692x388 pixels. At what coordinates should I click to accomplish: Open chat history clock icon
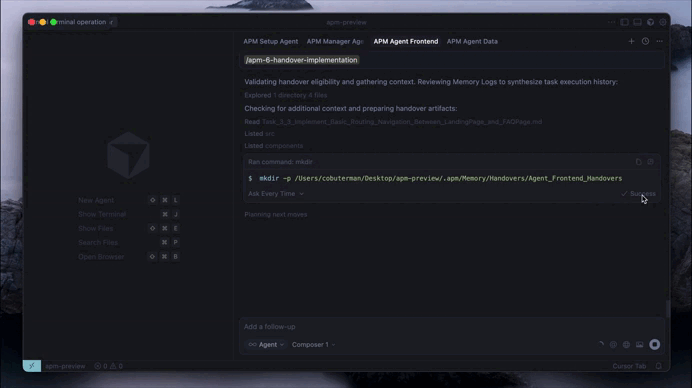point(645,41)
